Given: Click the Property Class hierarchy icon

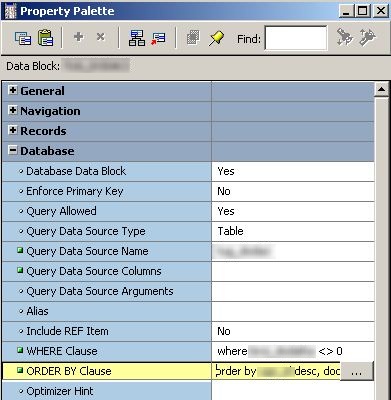Looking at the screenshot, I should point(137,38).
